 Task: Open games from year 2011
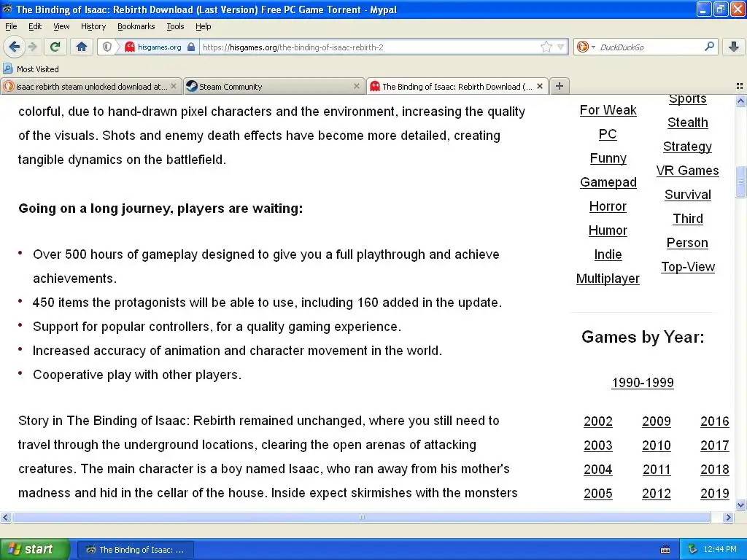656,469
